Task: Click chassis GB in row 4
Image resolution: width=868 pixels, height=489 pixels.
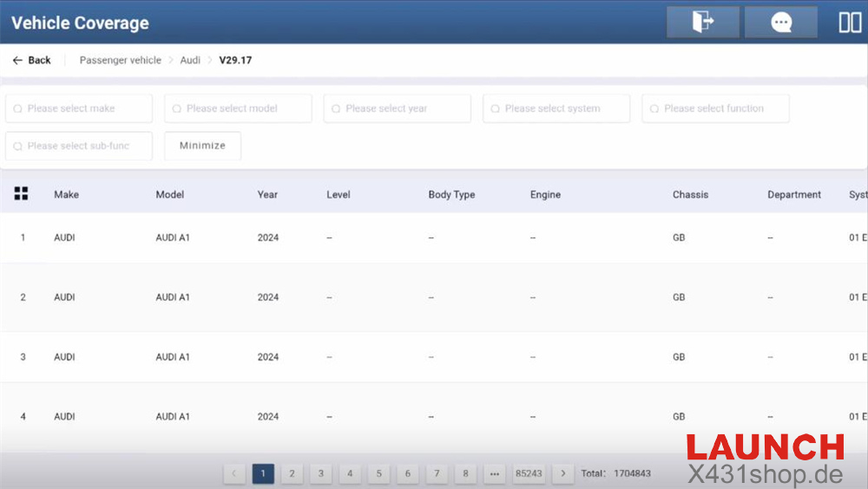Action: (x=679, y=416)
